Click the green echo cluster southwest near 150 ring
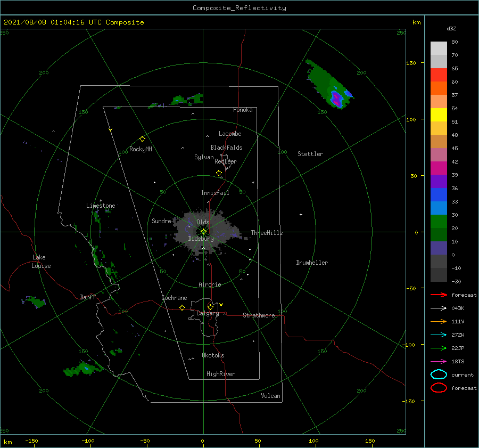Screen dimensions: 479x448 pos(83,368)
